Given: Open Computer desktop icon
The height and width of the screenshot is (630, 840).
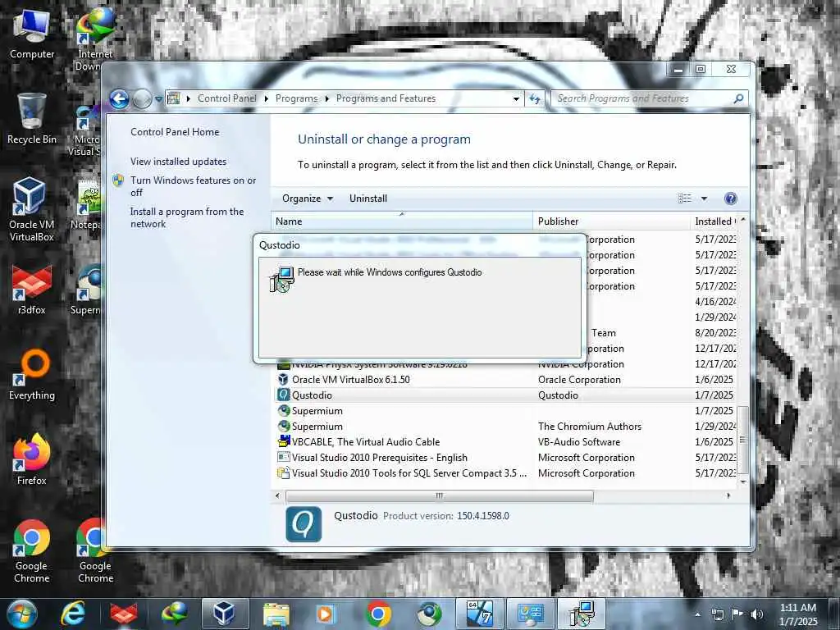Looking at the screenshot, I should pos(32,33).
